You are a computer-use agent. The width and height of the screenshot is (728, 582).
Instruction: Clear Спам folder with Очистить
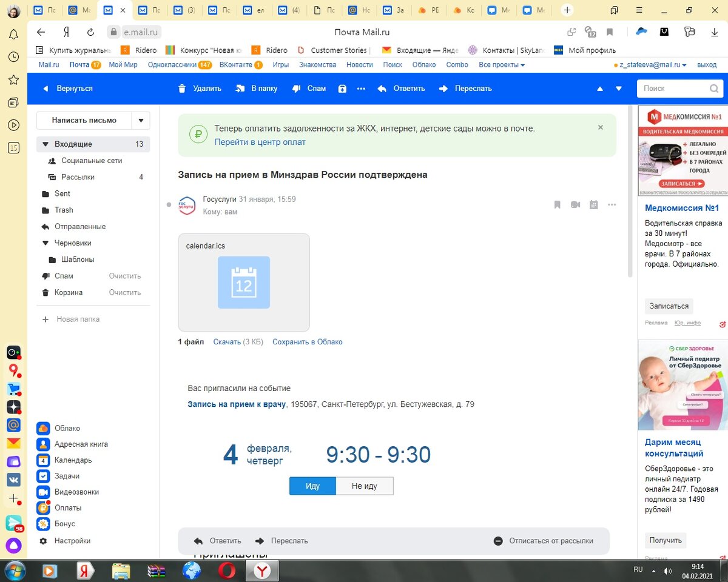tap(125, 276)
